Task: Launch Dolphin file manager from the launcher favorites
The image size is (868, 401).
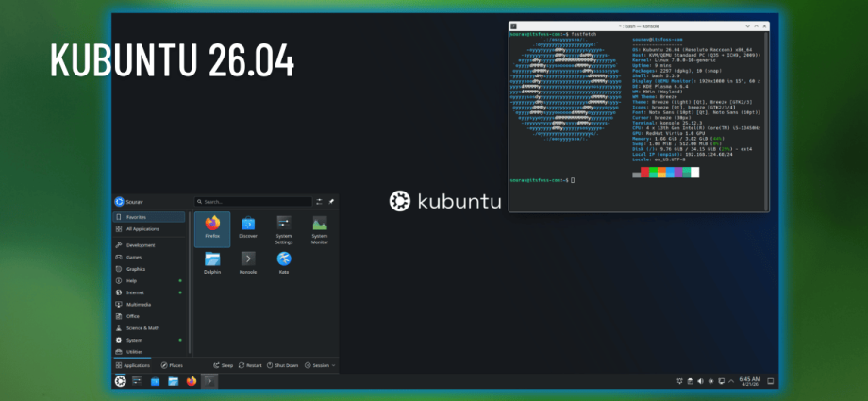Action: tap(212, 263)
